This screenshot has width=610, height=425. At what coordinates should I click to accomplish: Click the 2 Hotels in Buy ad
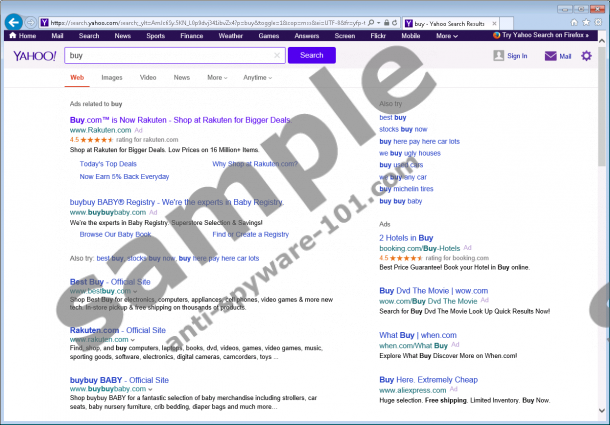point(411,236)
